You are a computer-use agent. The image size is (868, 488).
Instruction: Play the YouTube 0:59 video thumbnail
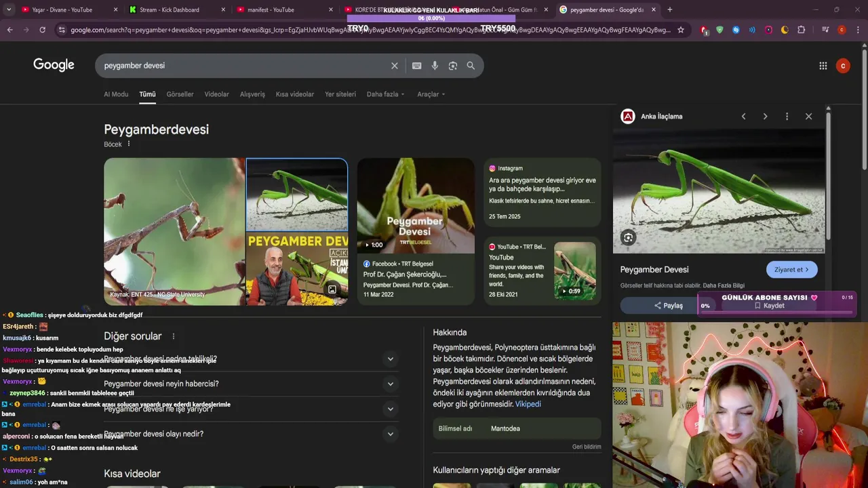click(x=575, y=271)
